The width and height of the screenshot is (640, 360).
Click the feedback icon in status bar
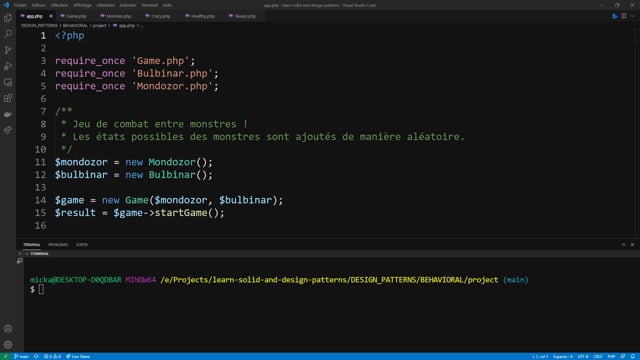[623, 356]
